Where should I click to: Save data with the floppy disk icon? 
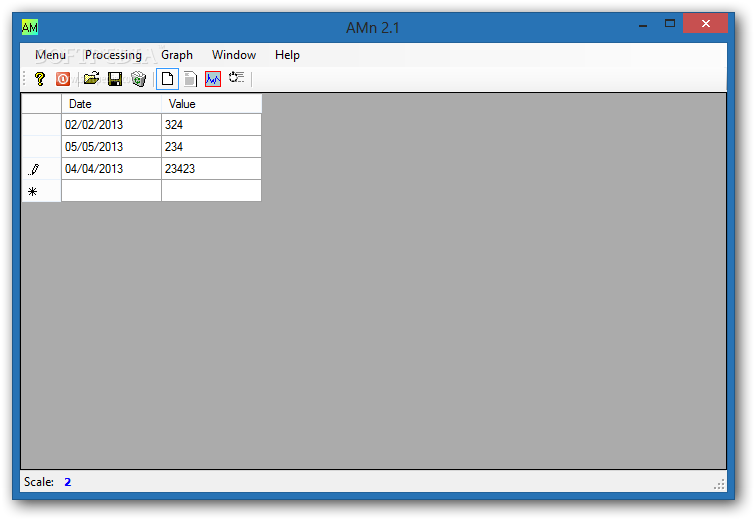[115, 78]
